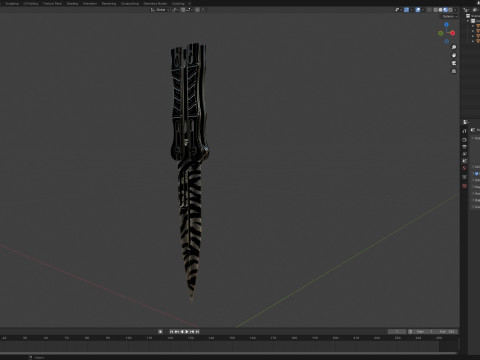Switch to the Rendering workspace tab
This screenshot has width=480, height=360.
(109, 3)
